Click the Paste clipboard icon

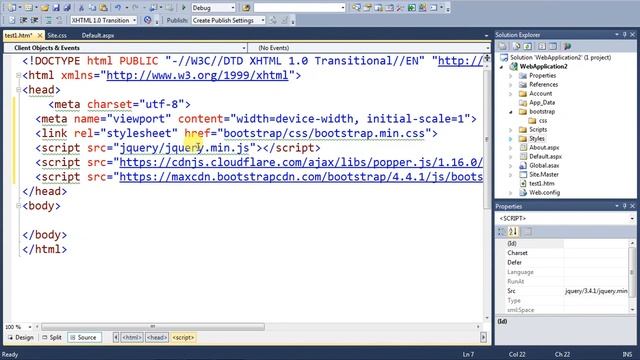click(x=104, y=8)
